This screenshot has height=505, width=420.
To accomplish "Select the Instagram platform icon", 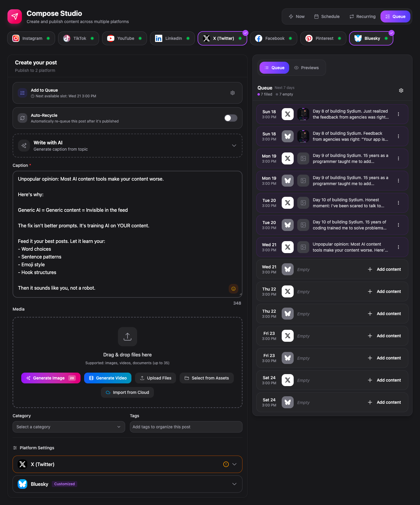I will (x=16, y=38).
